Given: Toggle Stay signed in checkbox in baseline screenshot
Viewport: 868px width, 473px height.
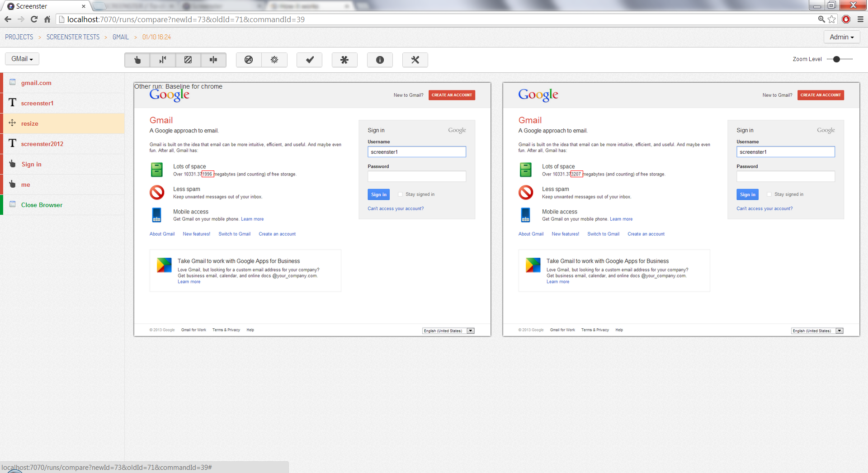Looking at the screenshot, I should [400, 194].
